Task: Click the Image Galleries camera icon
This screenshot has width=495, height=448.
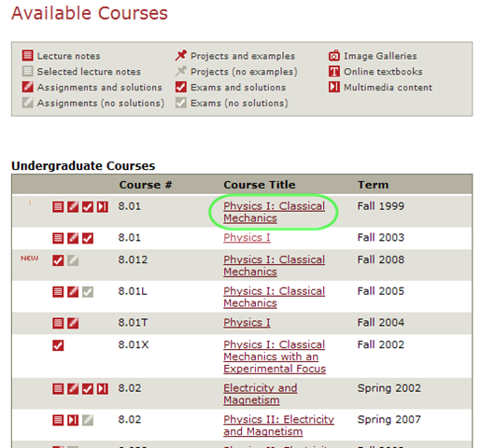Action: point(334,55)
